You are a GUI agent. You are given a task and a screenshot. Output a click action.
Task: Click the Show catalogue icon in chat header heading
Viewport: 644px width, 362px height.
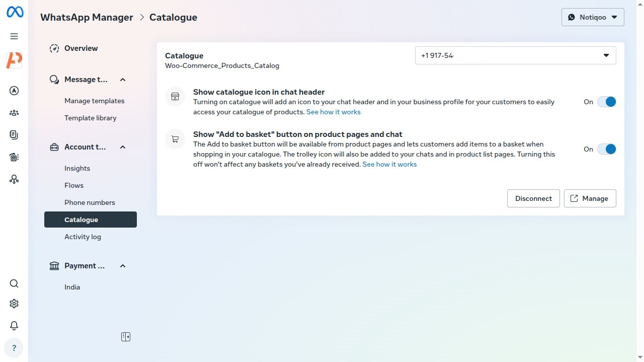click(259, 92)
